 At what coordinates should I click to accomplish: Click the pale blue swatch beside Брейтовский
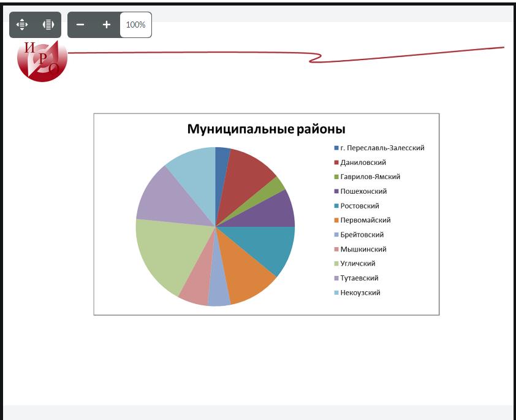(336, 235)
